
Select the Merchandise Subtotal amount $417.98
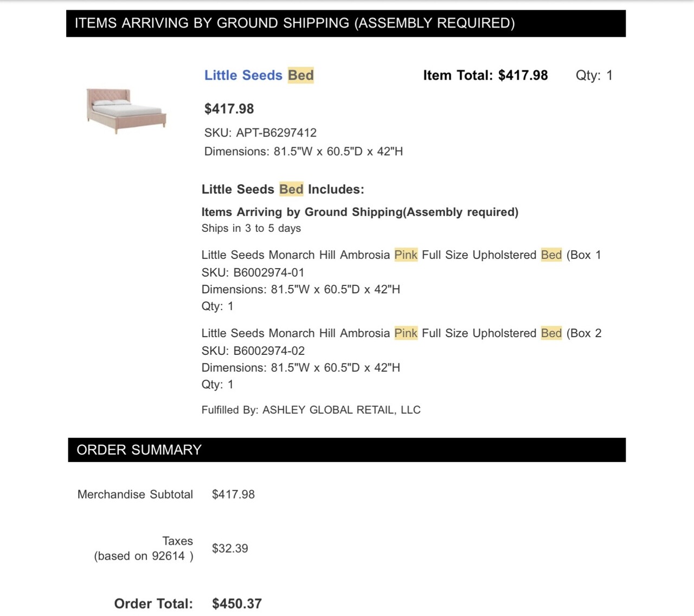pyautogui.click(x=233, y=494)
